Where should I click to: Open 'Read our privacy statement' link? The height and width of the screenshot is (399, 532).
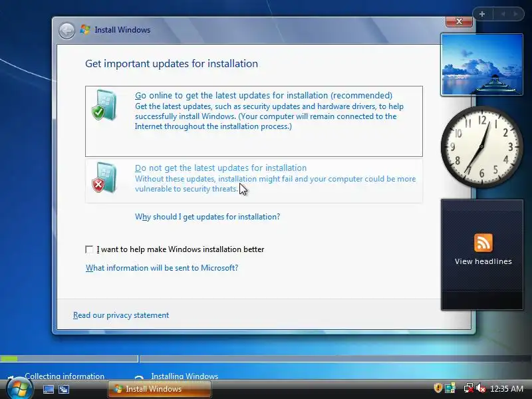tap(121, 315)
